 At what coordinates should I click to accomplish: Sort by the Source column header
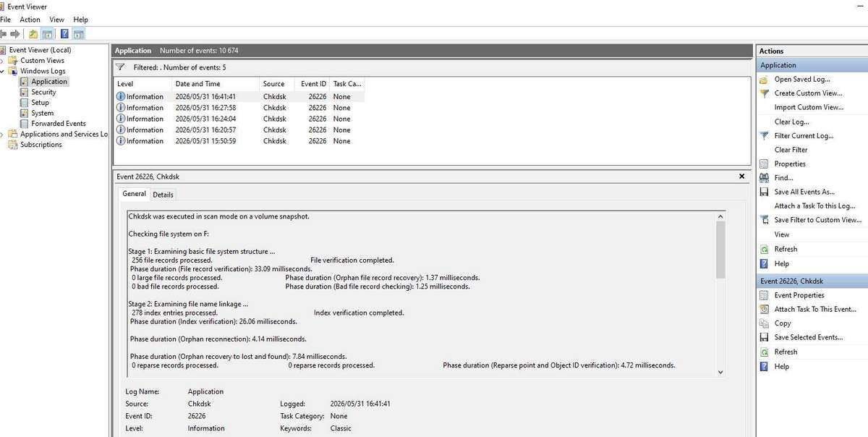[278, 84]
